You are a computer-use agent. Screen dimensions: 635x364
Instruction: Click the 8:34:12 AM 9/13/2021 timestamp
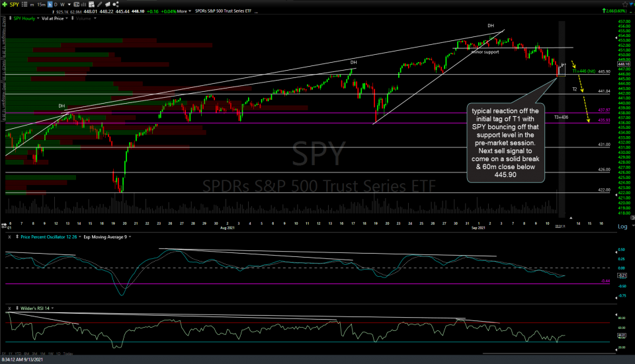point(22,359)
